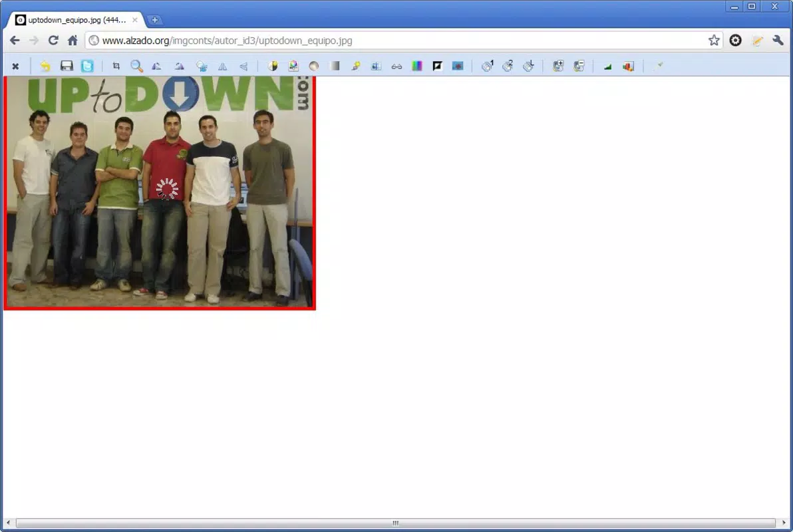793x532 pixels.
Task: Click the site info globe icon in address bar
Action: click(x=94, y=41)
